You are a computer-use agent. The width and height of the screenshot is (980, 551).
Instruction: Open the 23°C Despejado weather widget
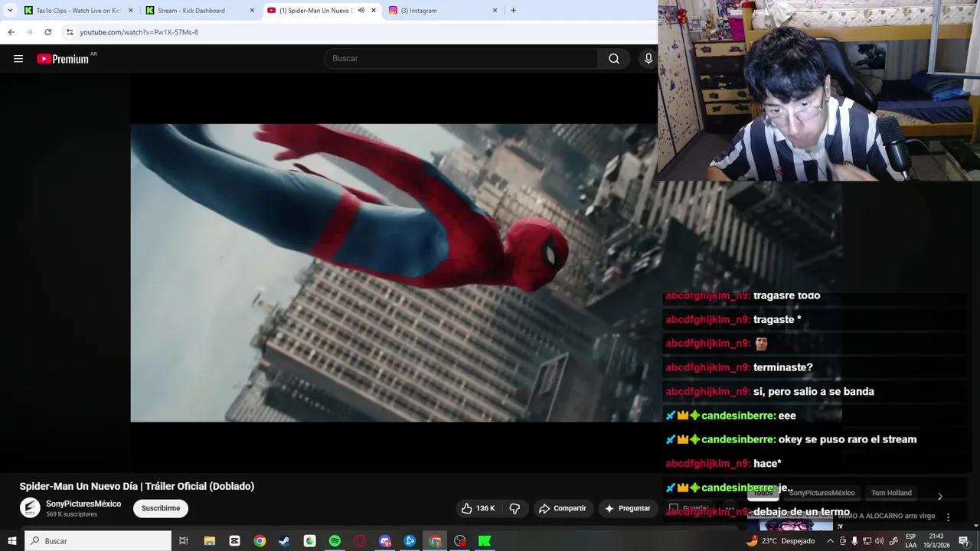coord(780,541)
